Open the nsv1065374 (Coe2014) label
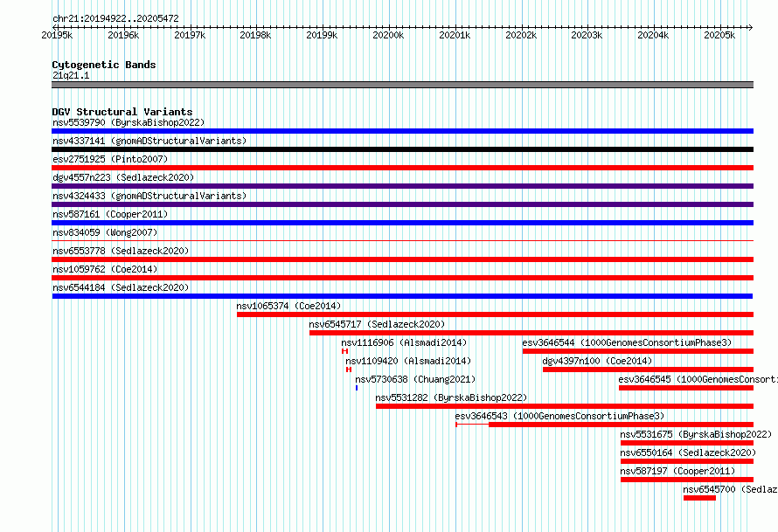 pos(288,306)
